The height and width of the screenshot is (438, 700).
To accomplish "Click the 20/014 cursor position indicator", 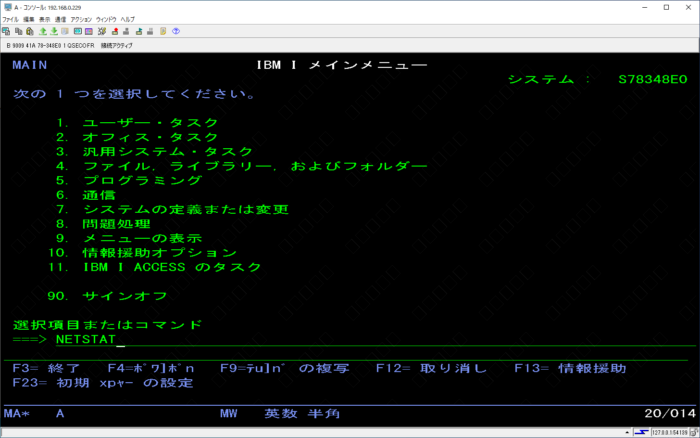I will [670, 413].
